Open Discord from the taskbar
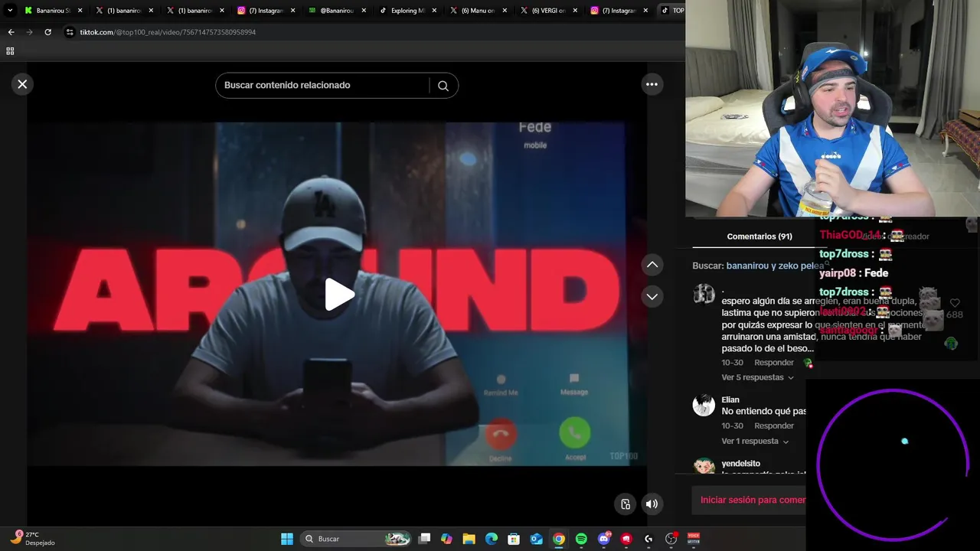Image resolution: width=980 pixels, height=551 pixels. click(x=604, y=539)
